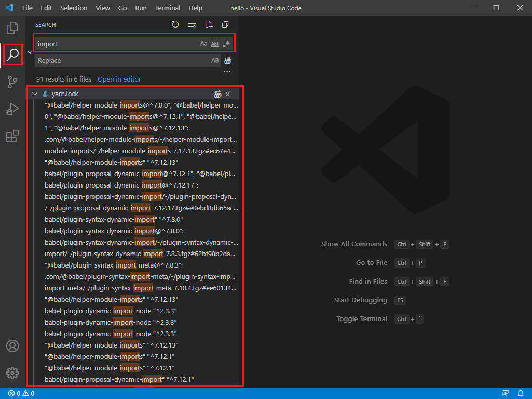Open the Accounts menu icon
Screen dimensions: 532x399
(12, 346)
